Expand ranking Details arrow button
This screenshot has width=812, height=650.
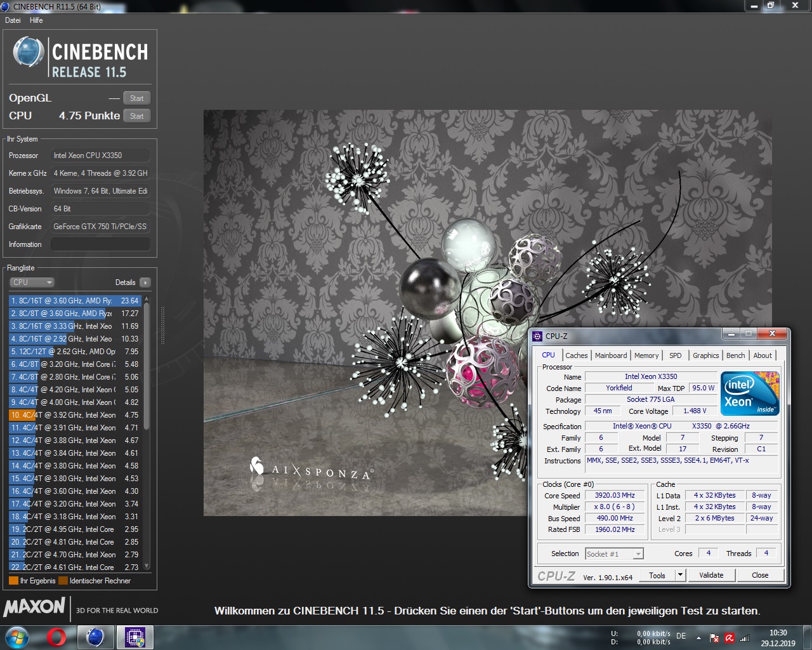[x=145, y=282]
